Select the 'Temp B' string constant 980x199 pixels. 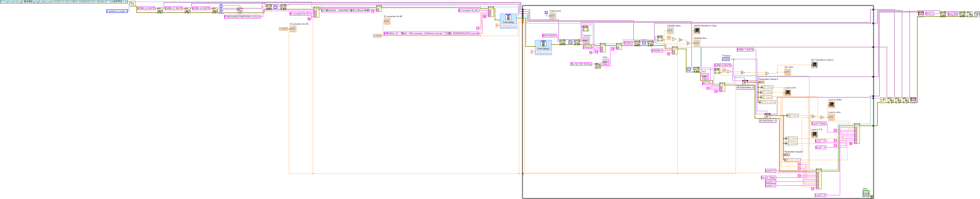click(x=588, y=47)
